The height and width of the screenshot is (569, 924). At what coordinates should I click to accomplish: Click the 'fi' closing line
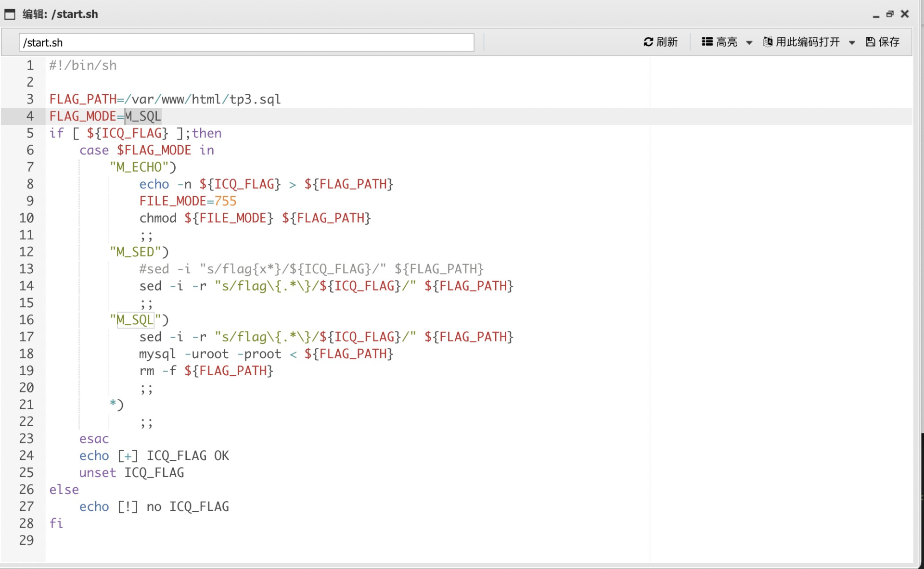point(56,523)
